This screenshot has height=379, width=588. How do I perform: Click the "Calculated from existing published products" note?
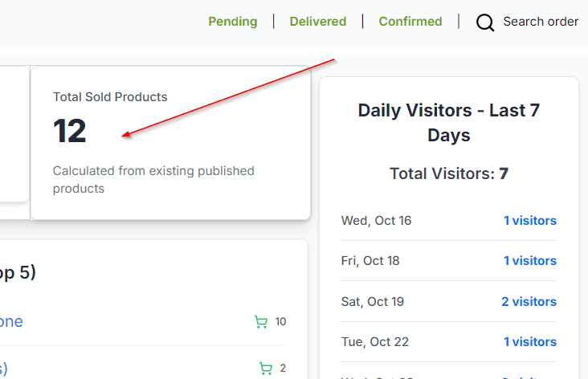[153, 180]
